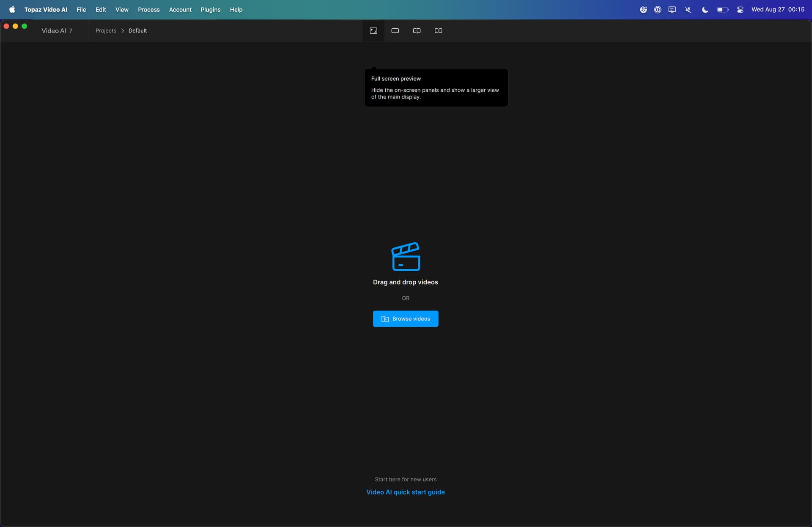Open the Plugins menu
812x527 pixels.
[x=210, y=9]
